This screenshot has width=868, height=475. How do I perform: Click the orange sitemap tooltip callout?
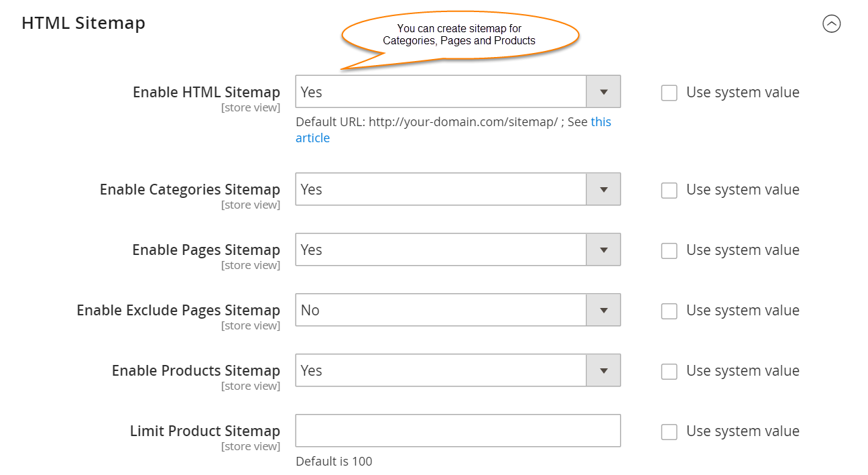point(459,35)
